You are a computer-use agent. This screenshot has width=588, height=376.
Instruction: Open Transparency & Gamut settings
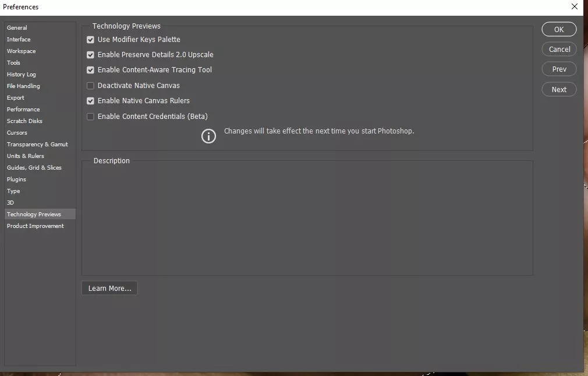pos(37,145)
